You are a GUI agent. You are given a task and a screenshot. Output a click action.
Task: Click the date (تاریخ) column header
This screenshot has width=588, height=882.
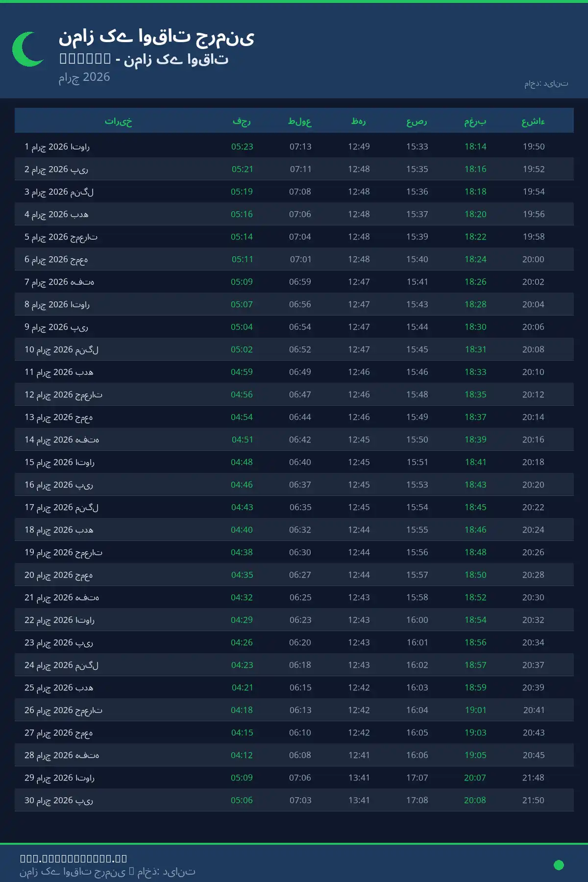click(118, 121)
